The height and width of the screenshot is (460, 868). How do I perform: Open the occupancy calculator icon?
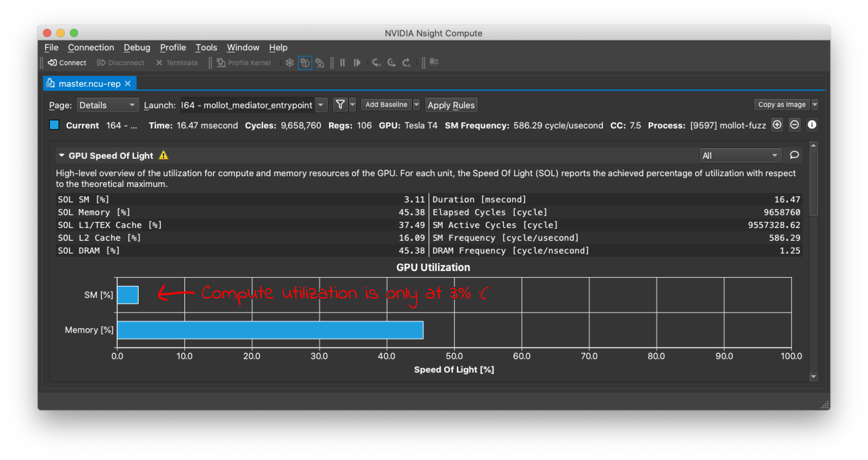434,62
